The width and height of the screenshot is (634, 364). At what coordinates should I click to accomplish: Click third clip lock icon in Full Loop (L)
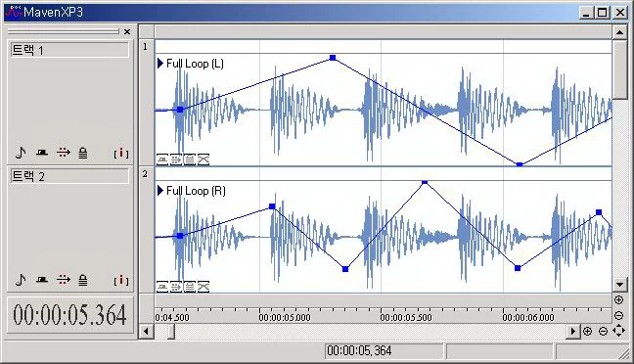point(189,159)
